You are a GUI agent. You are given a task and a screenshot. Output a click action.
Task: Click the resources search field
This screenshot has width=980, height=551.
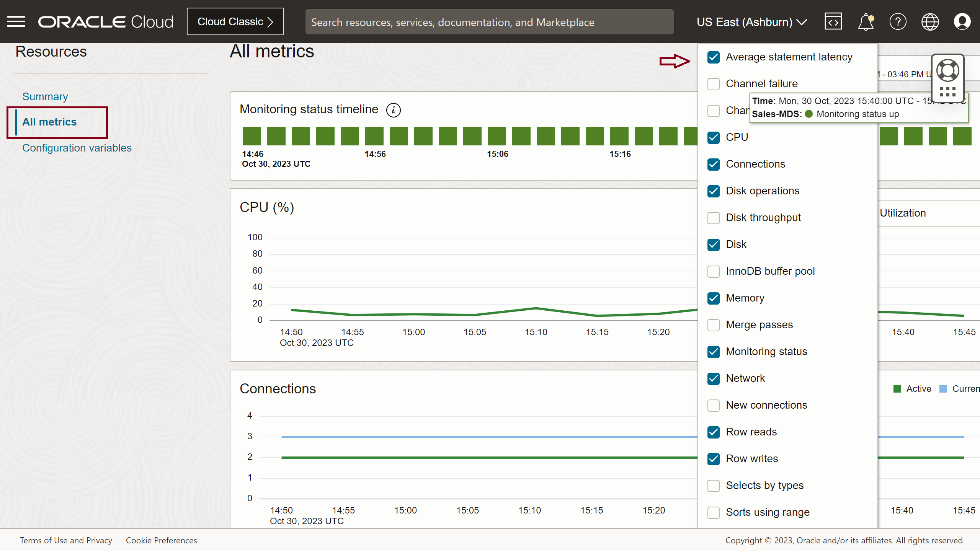coord(489,22)
